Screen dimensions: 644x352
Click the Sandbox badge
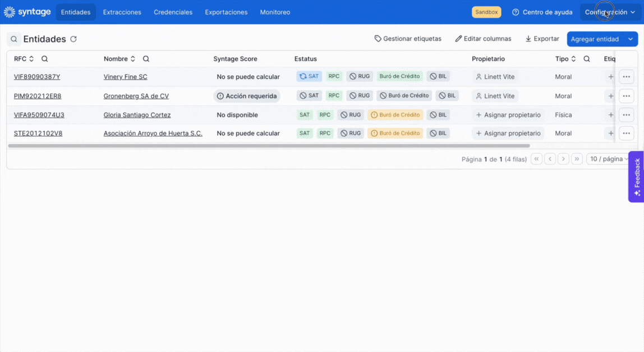(x=486, y=12)
